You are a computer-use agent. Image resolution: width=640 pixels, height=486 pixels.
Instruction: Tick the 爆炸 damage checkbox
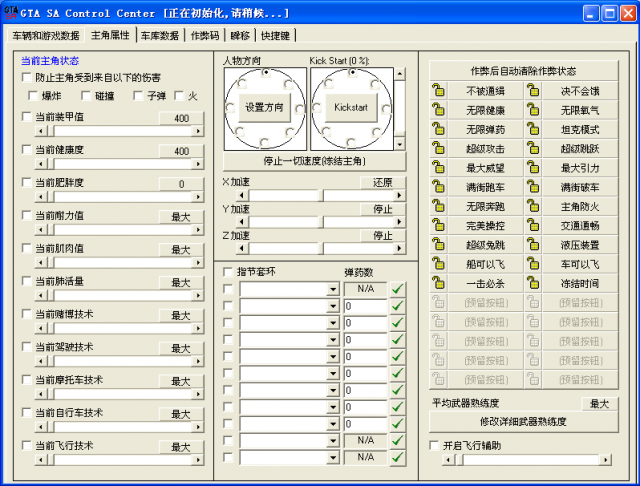pos(33,96)
